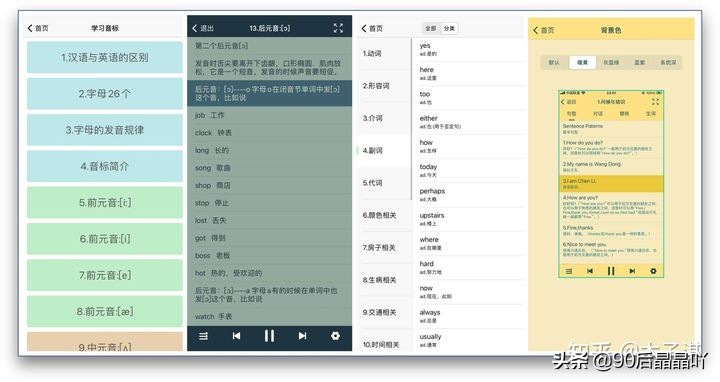
Task: Play the line 'boss 老板'
Action: click(x=270, y=255)
